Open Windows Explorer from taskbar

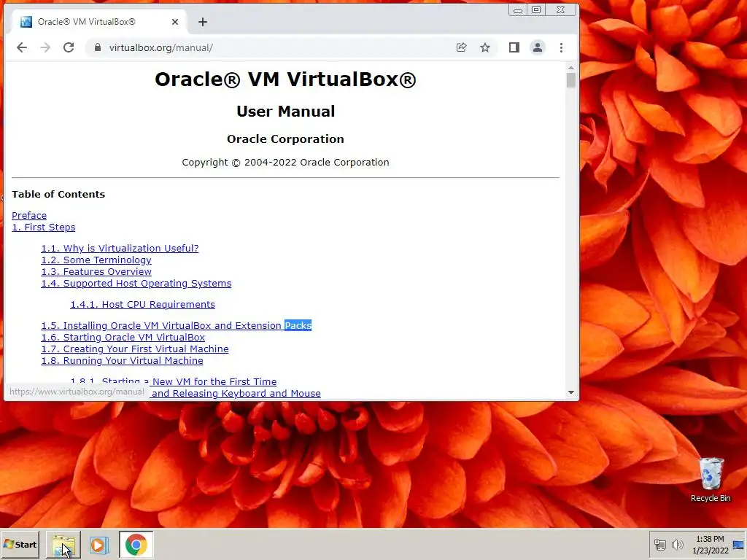[63, 545]
